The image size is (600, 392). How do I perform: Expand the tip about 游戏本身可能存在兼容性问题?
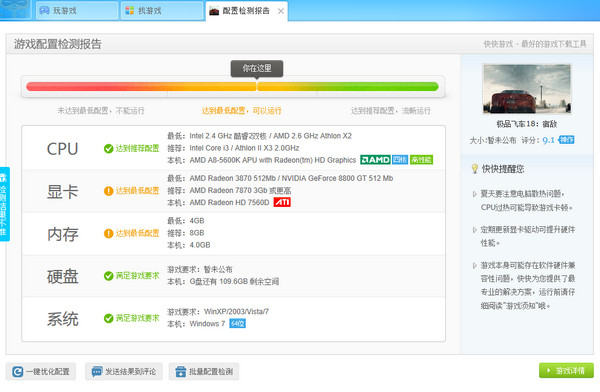point(474,266)
